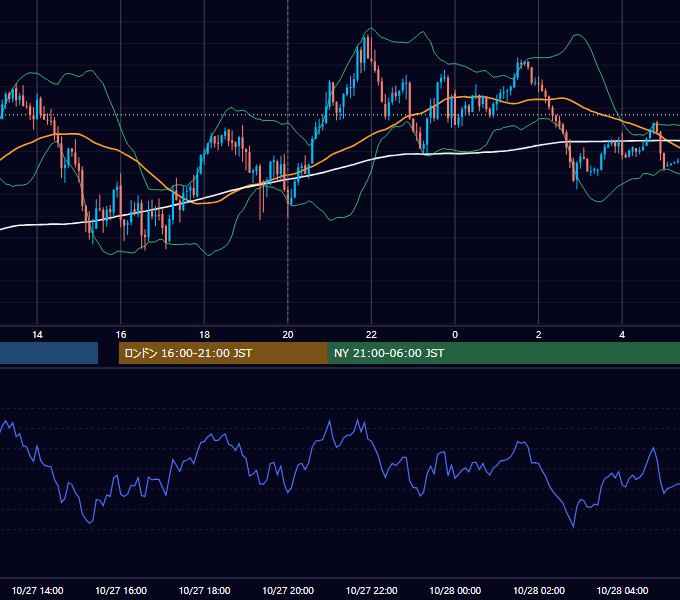Image resolution: width=680 pixels, height=600 pixels.
Task: Click the hour label 4 on price chart axis
Action: click(622, 334)
